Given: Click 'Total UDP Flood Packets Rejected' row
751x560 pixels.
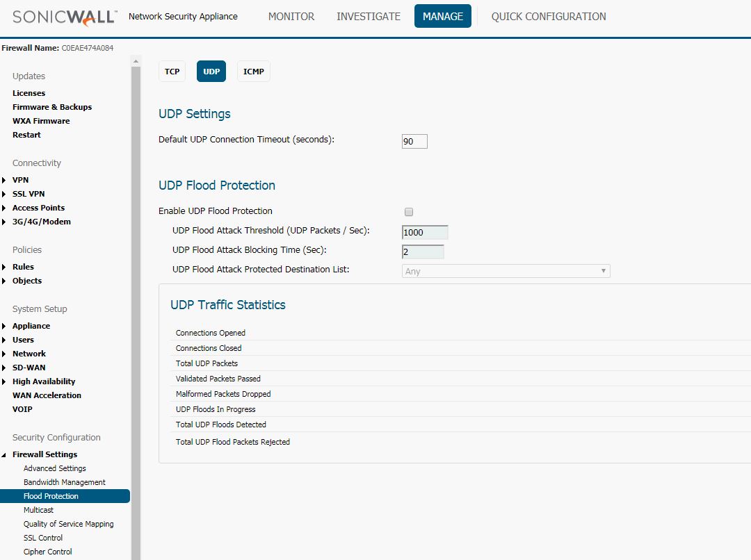Looking at the screenshot, I should tap(461, 442).
